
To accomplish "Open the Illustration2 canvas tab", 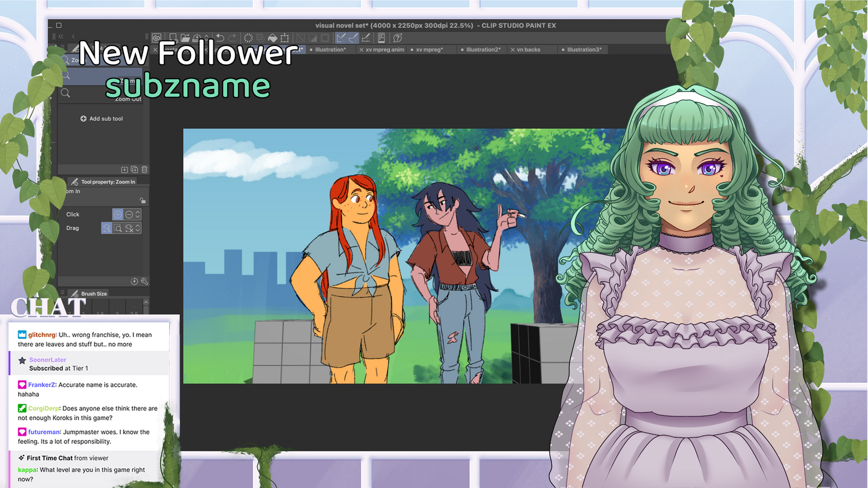I will 481,49.
